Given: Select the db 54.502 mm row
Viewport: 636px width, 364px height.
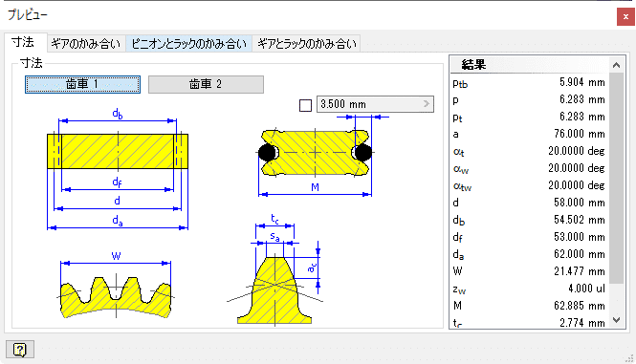Looking at the screenshot, I should click(x=529, y=220).
